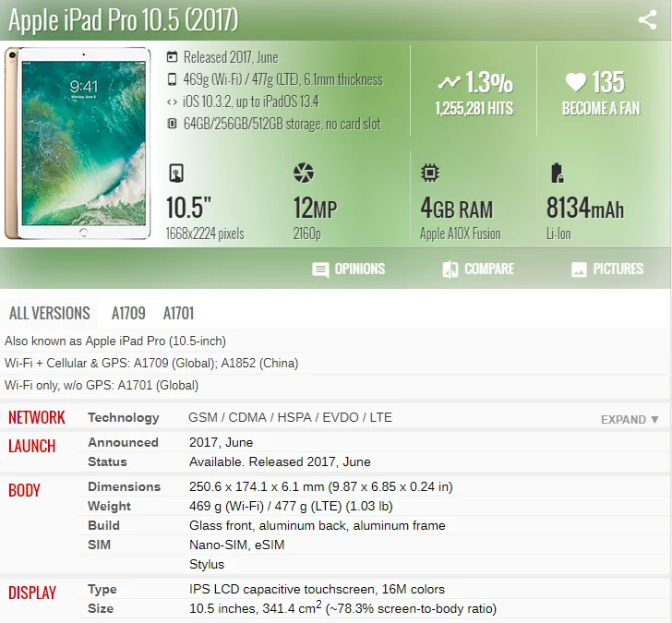Click the 'Stylus' body value
This screenshot has width=672, height=623.
coord(207,564)
